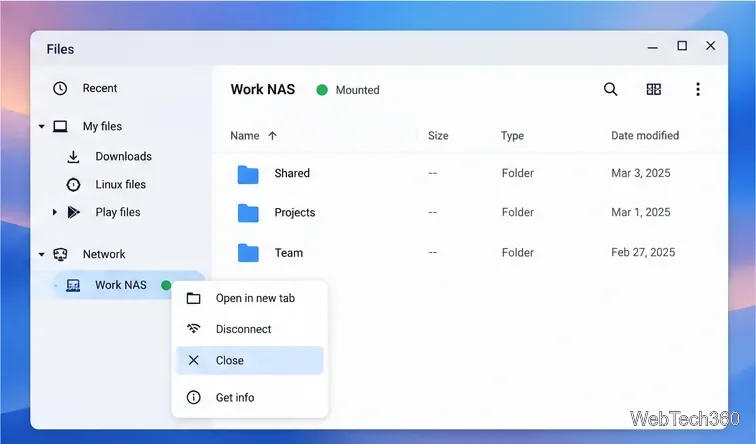The image size is (756, 444).
Task: Click the Projects folder icon
Action: click(x=248, y=213)
